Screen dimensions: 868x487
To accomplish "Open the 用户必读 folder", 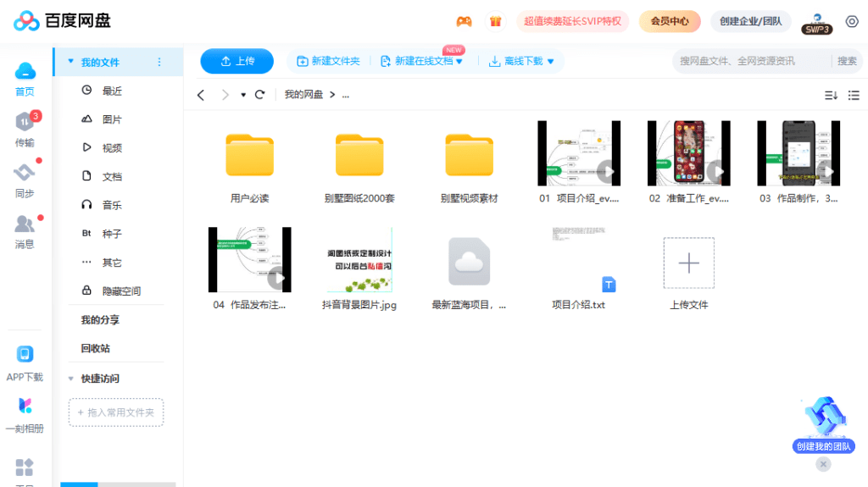I will [x=250, y=155].
